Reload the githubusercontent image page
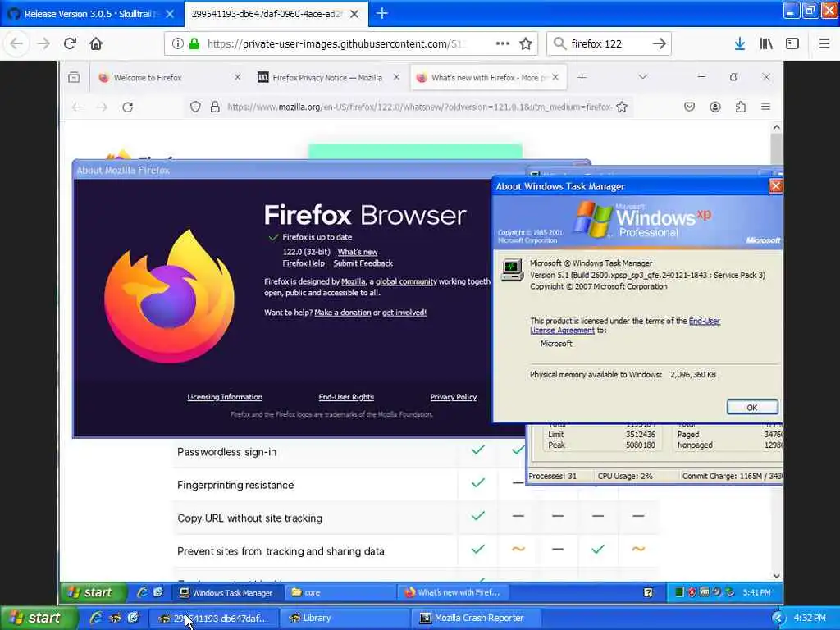 (71, 44)
